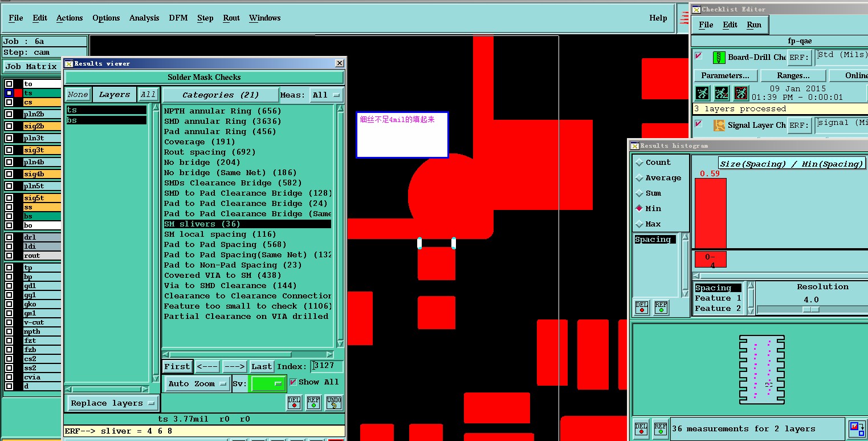Open the Actions menu
The width and height of the screenshot is (868, 441).
[70, 18]
